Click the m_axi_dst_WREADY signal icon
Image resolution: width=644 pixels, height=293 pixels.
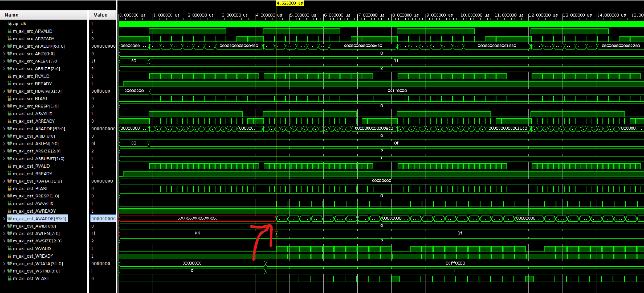click(10, 256)
